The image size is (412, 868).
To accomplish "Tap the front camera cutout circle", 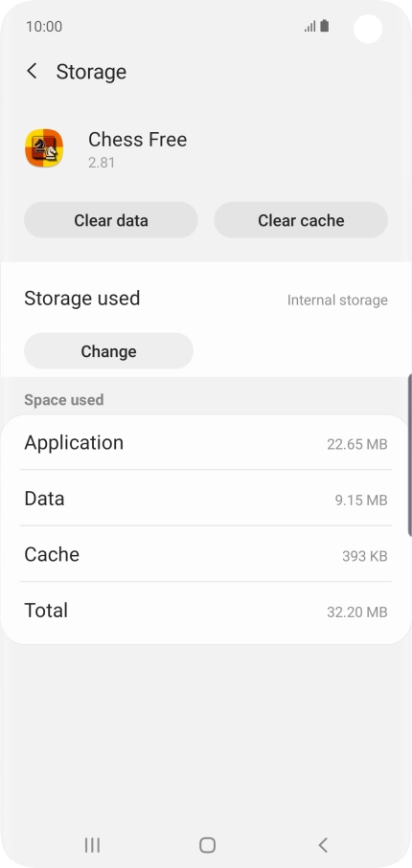I will point(368,29).
